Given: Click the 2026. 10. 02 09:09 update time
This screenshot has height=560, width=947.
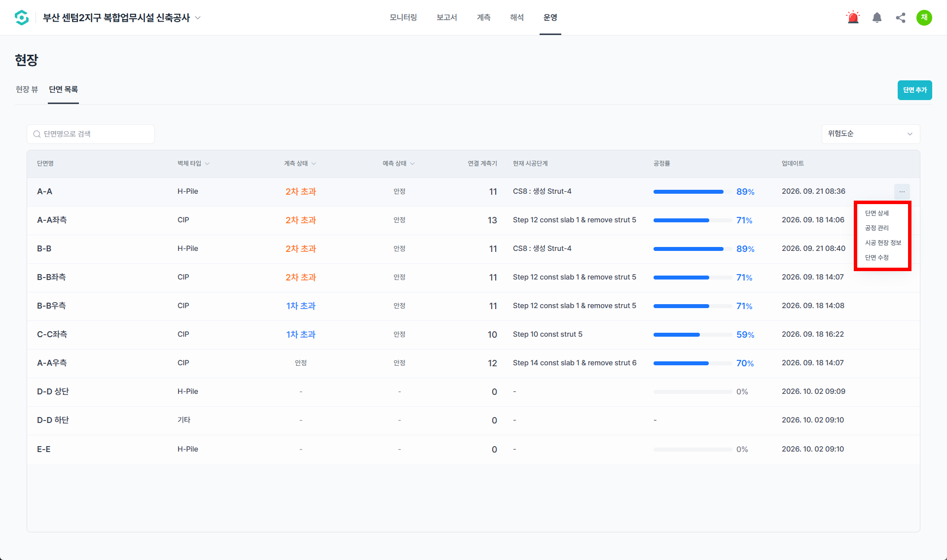Looking at the screenshot, I should tap(813, 391).
